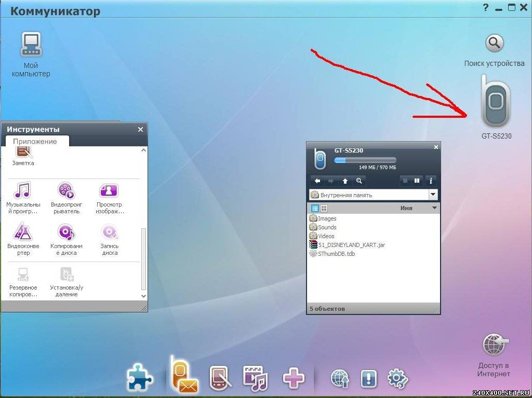
Task: Open settings gear icon in dock
Action: (x=397, y=378)
